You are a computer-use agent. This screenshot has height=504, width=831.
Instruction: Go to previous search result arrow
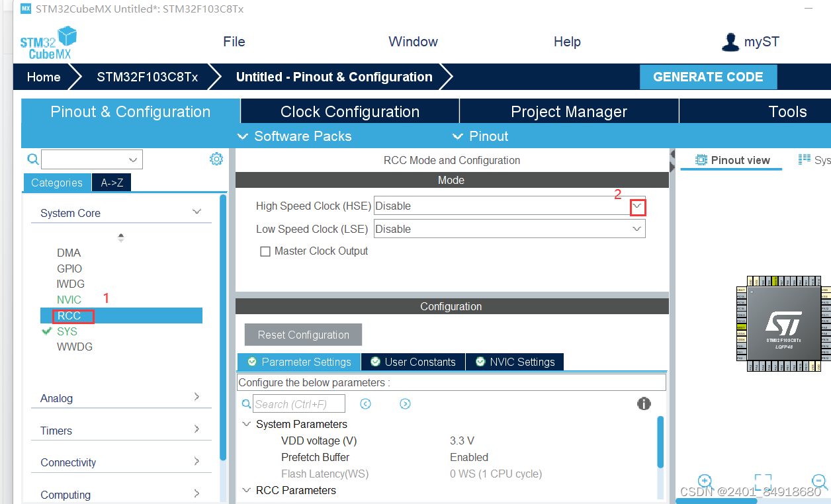point(365,404)
